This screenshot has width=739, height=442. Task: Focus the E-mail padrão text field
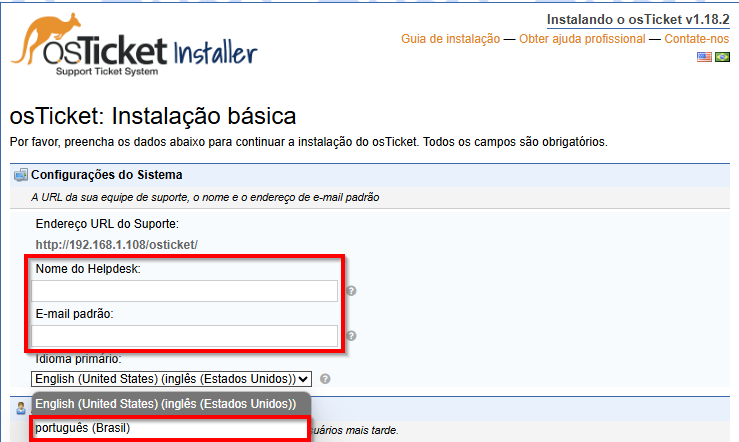[x=185, y=336]
